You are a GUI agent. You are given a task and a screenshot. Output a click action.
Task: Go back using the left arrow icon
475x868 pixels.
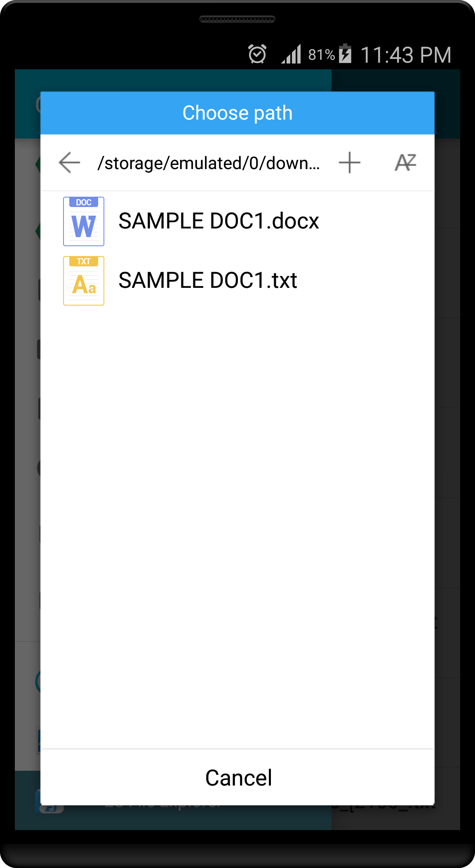[69, 162]
